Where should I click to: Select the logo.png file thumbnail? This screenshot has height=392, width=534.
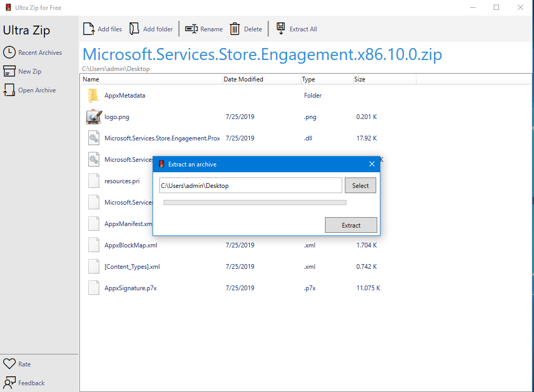coord(94,117)
